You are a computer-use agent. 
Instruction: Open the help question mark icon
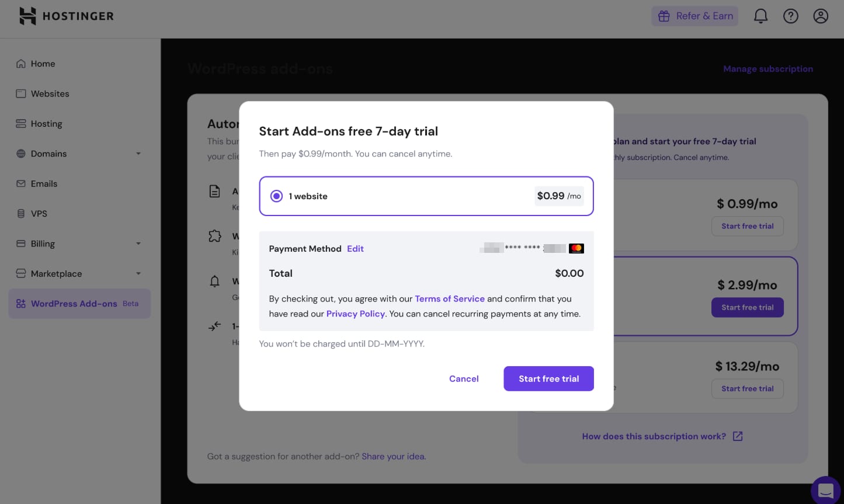click(x=790, y=16)
